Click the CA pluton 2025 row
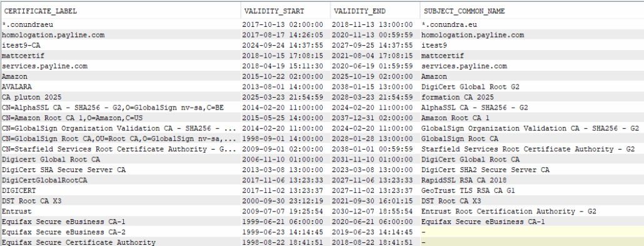 click(x=322, y=97)
